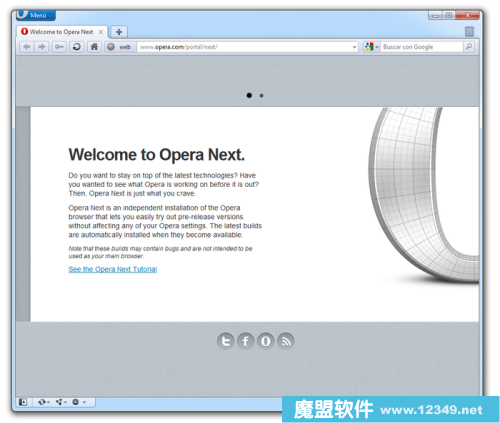Expand the Opera Turbo dropdown arrow
Viewport: 500px width, 423px height.
tap(84, 402)
